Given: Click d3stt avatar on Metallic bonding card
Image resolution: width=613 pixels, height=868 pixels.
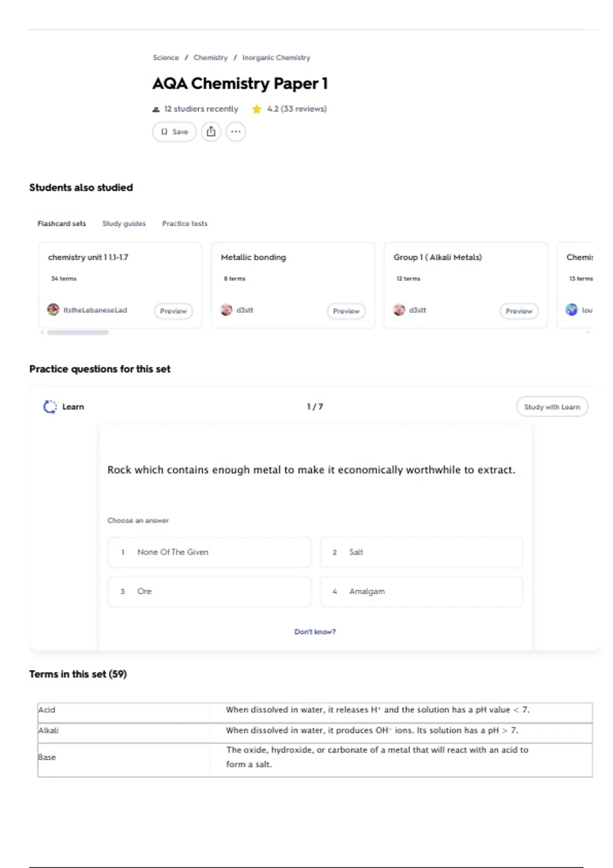Looking at the screenshot, I should (226, 310).
